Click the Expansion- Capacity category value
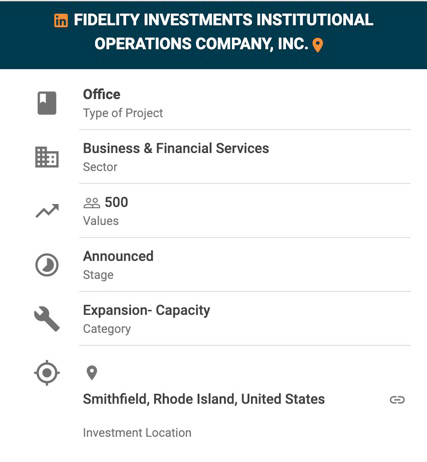 point(146,310)
